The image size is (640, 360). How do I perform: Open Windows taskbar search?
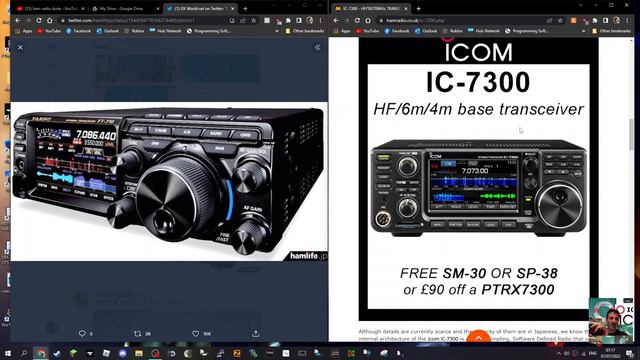pos(24,353)
